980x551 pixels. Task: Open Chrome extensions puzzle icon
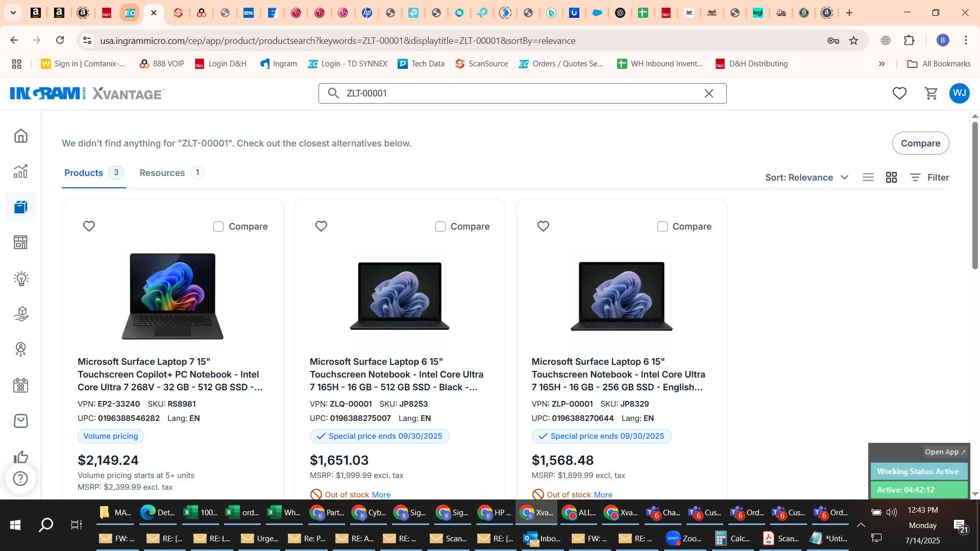[909, 40]
